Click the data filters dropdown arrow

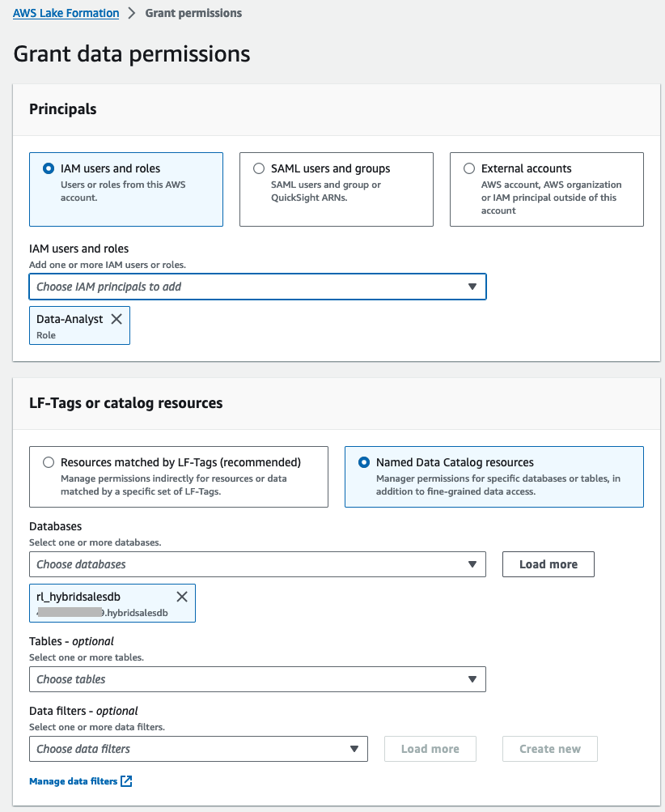coord(354,749)
